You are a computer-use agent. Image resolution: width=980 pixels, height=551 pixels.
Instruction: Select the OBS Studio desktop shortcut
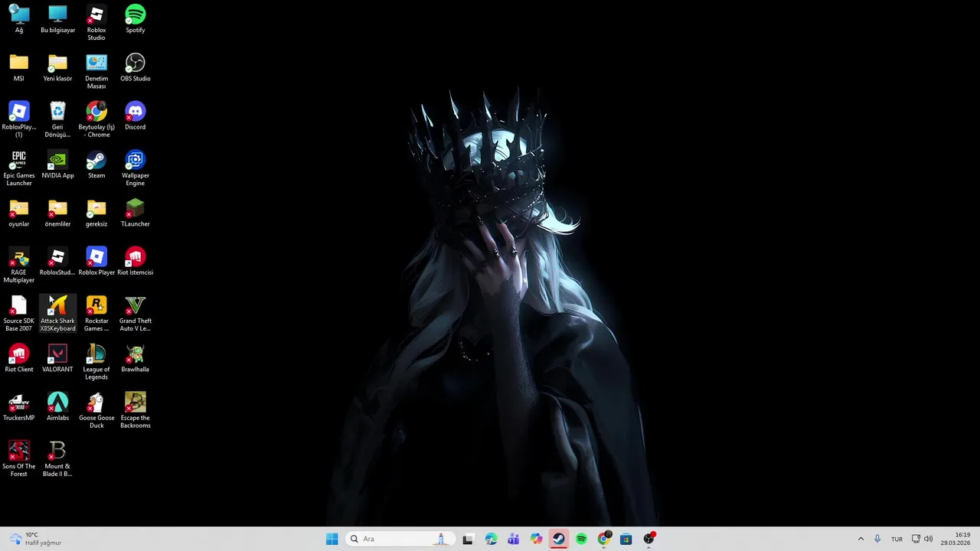(x=136, y=67)
